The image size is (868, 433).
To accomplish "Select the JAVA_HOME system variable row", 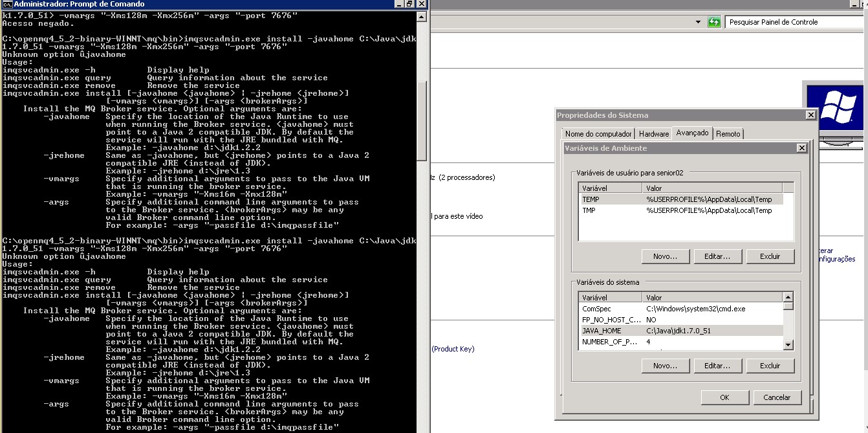I will (679, 331).
